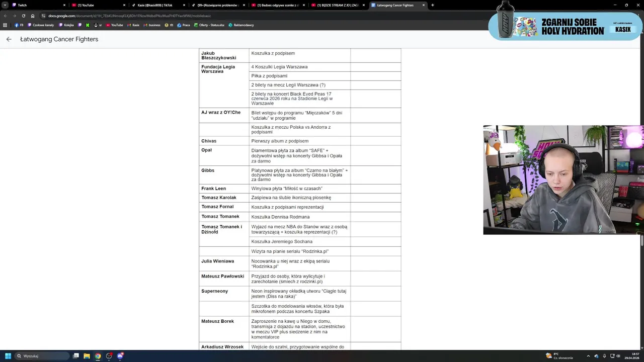
Task: Go back using the document back arrow
Action: pos(9,39)
